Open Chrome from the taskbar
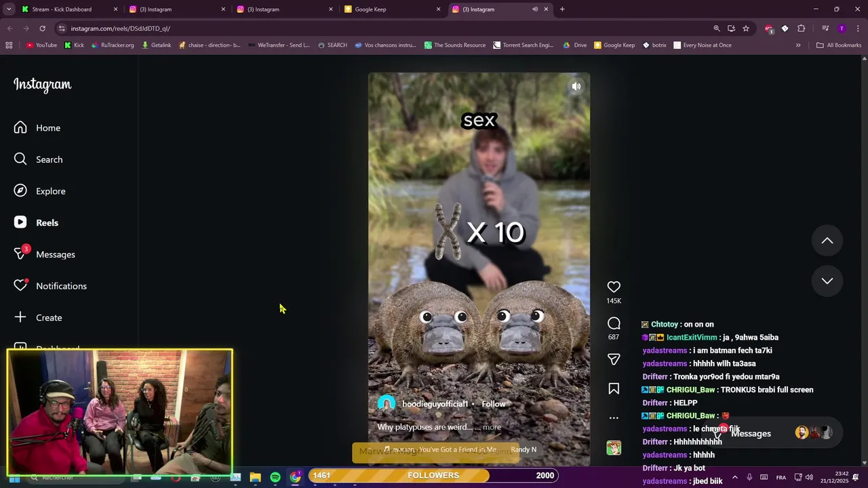The image size is (868, 488). click(295, 477)
